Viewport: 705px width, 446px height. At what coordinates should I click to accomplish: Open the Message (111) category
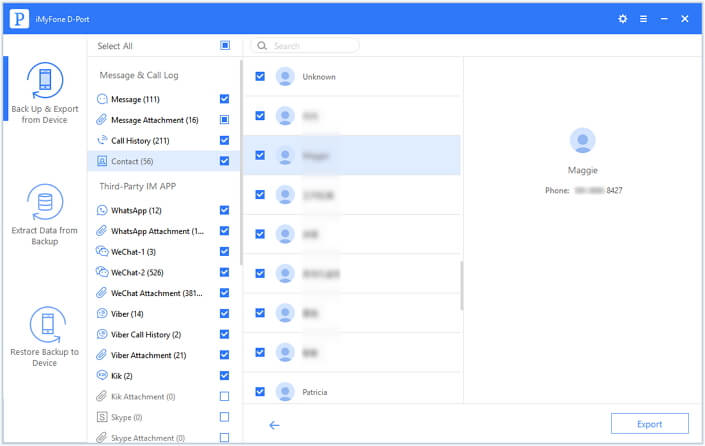[x=163, y=99]
